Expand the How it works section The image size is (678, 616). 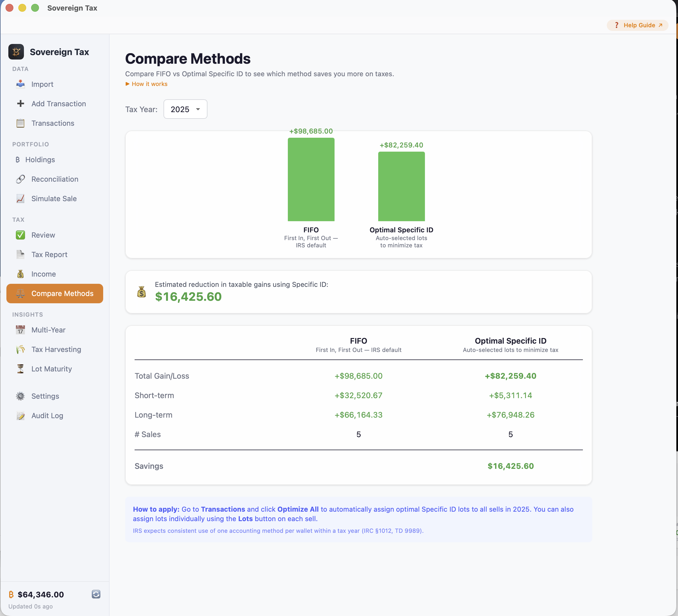(x=146, y=84)
